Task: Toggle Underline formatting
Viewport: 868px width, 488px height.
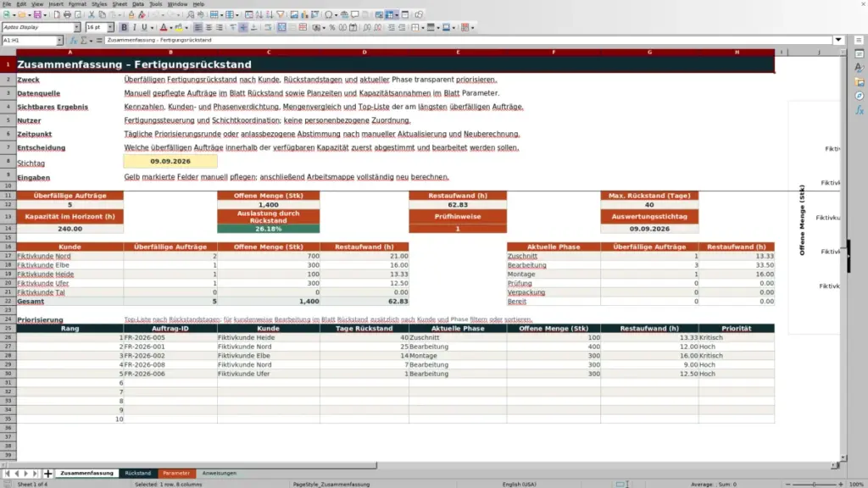Action: tap(144, 27)
